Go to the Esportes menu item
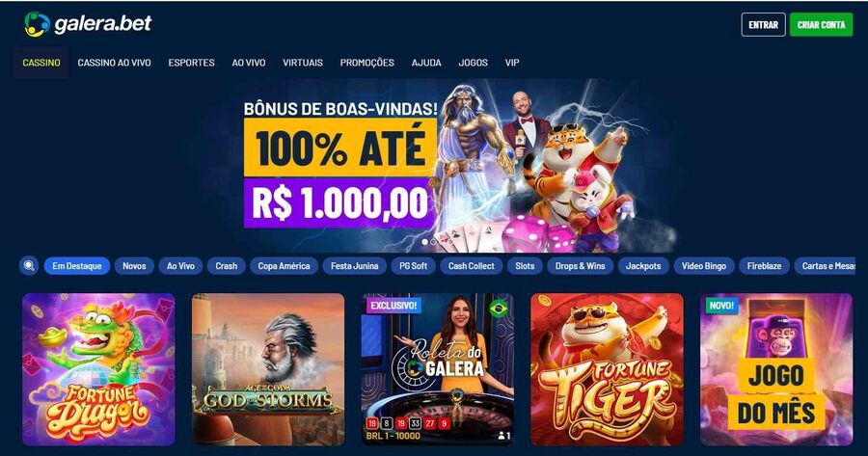 [x=192, y=63]
